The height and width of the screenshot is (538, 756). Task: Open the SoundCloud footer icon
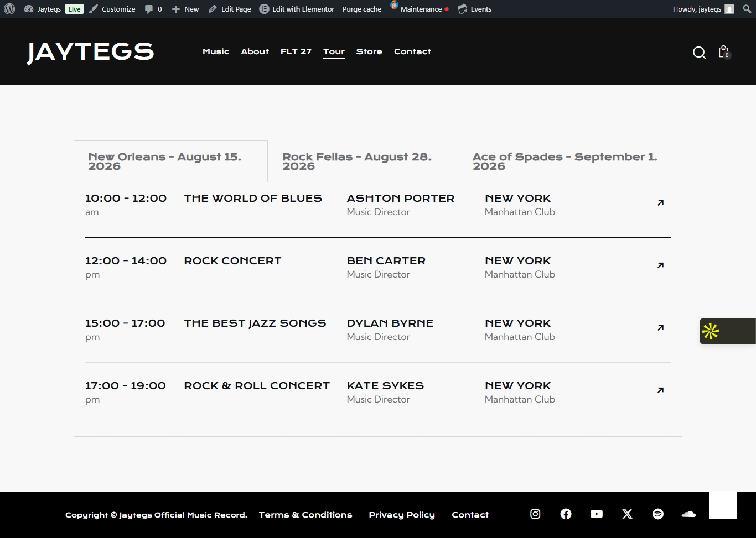tap(688, 514)
